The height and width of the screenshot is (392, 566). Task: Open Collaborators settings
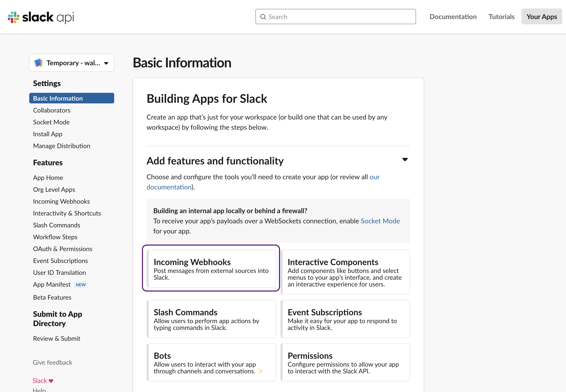pos(52,110)
